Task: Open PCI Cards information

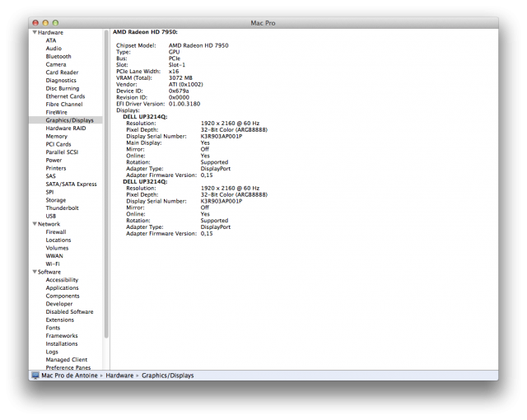Action: coord(58,144)
